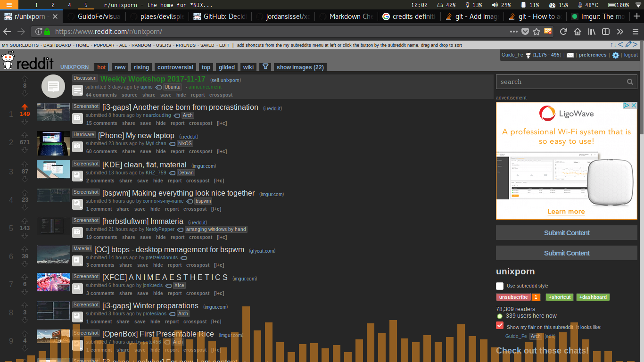Toggle Use subreddit style checkbox
This screenshot has width=644, height=362.
pyautogui.click(x=500, y=286)
